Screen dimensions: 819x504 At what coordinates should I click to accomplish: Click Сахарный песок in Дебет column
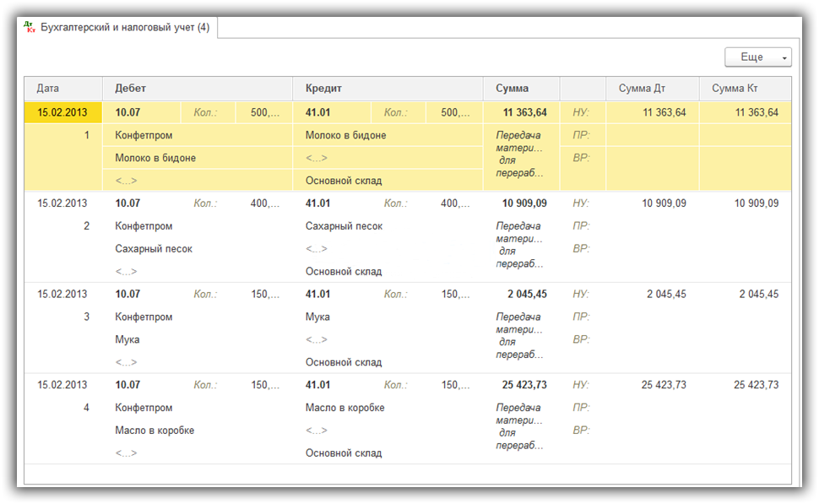coord(154,248)
